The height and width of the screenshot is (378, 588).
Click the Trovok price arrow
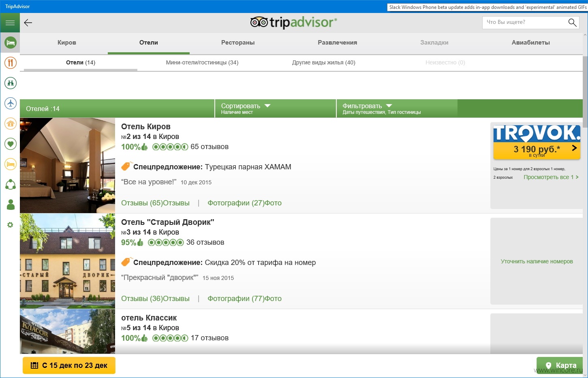[574, 148]
